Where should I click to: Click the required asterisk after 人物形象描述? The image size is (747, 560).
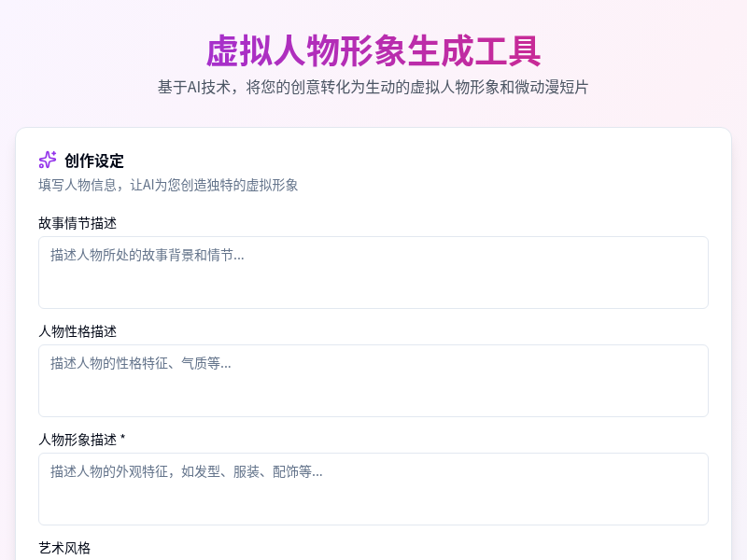120,439
